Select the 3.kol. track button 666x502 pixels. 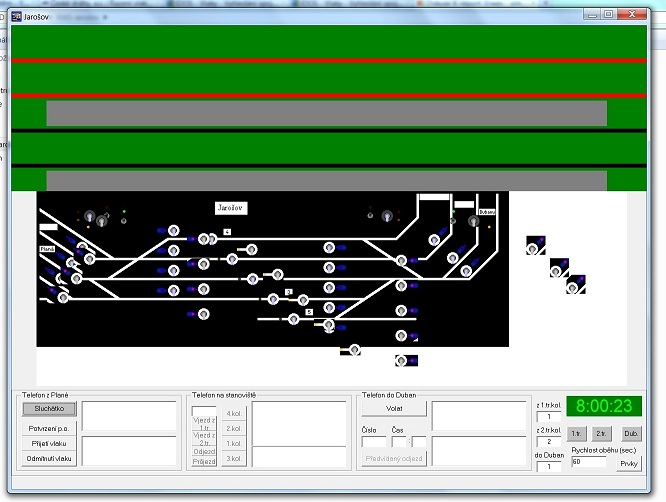click(x=234, y=459)
